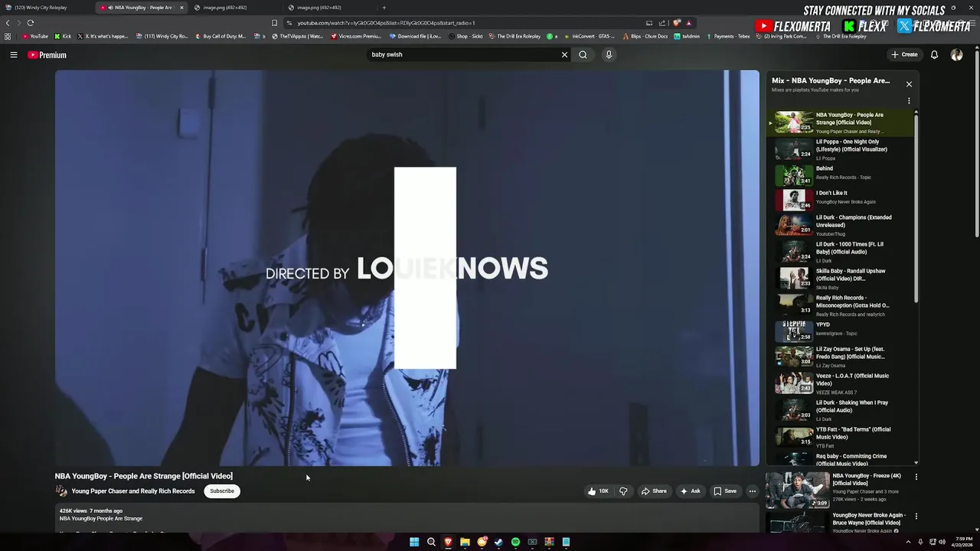The width and height of the screenshot is (980, 551).
Task: Open Young Paper Chaser channel link
Action: coord(133,491)
